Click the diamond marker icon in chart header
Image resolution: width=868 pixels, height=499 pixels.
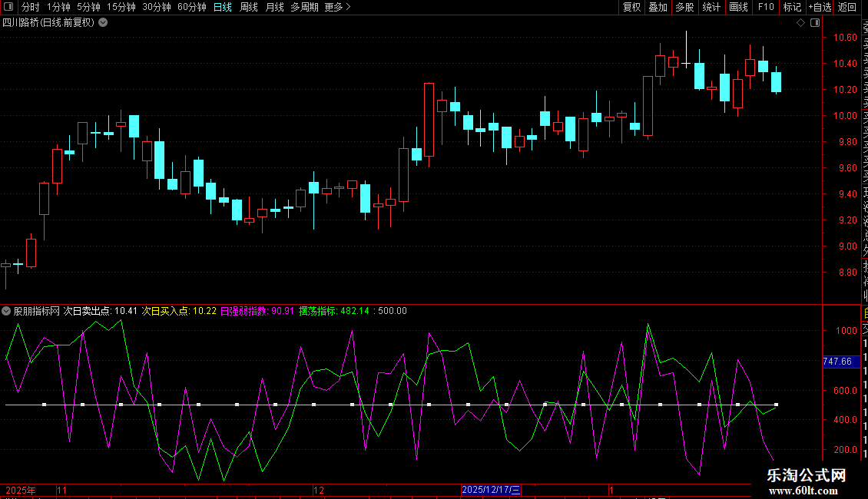[800, 22]
